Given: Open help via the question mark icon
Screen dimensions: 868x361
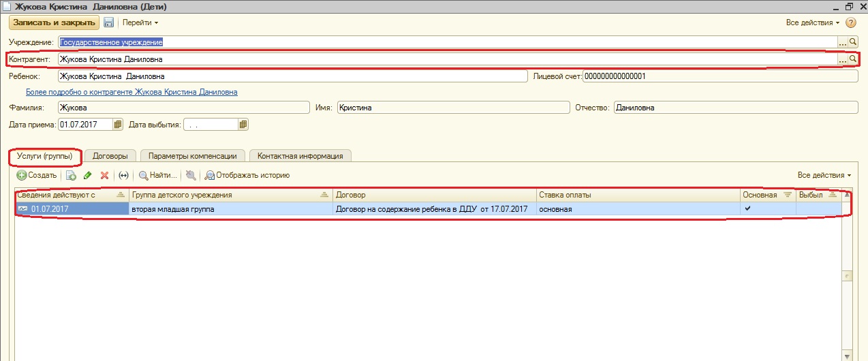Looking at the screenshot, I should pos(851,22).
